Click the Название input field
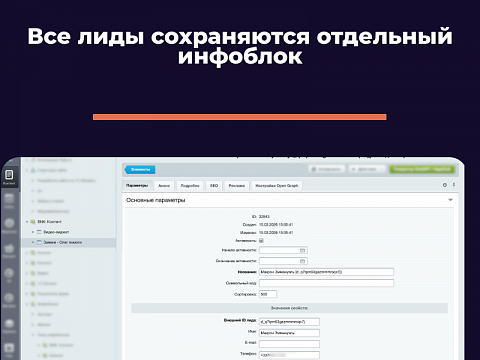 [326, 272]
